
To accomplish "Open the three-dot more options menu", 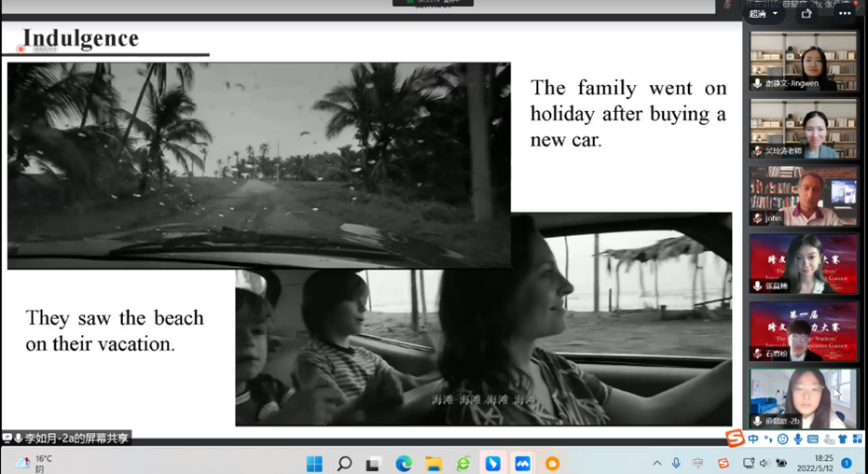I will (845, 14).
